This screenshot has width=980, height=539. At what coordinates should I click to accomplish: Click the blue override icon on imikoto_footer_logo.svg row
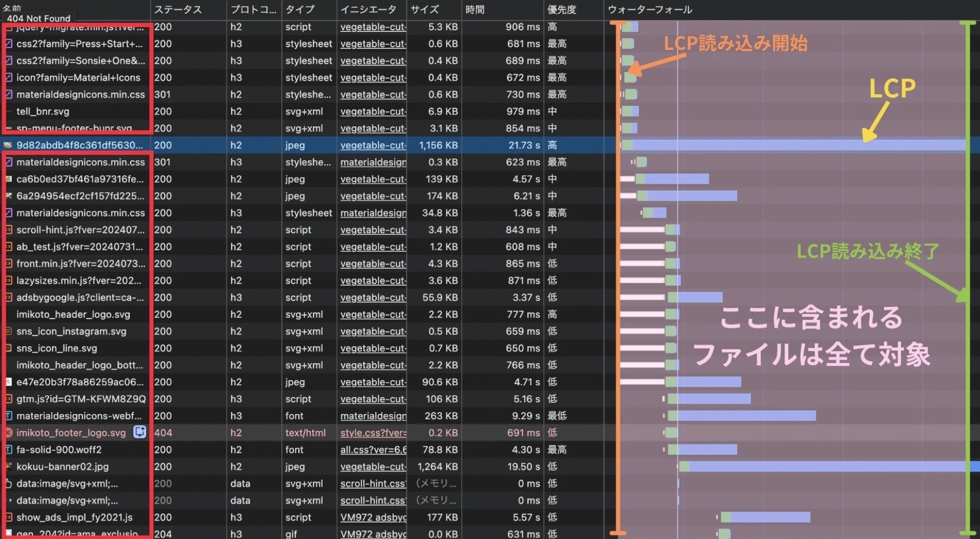[140, 432]
